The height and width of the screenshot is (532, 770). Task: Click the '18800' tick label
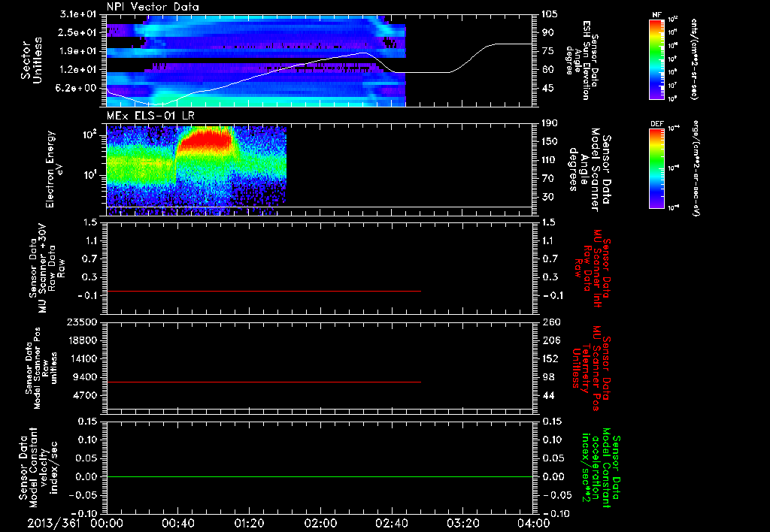coord(83,340)
